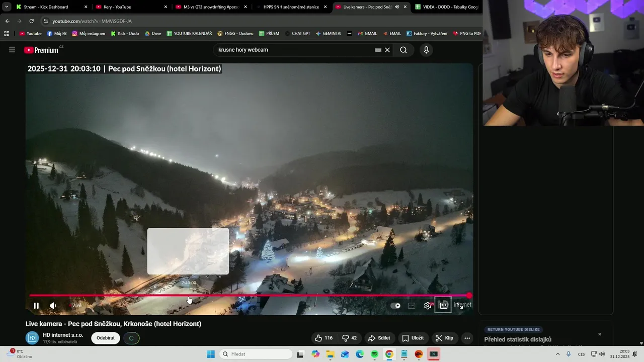Open the player settings gear
The height and width of the screenshot is (362, 644).
(x=428, y=305)
